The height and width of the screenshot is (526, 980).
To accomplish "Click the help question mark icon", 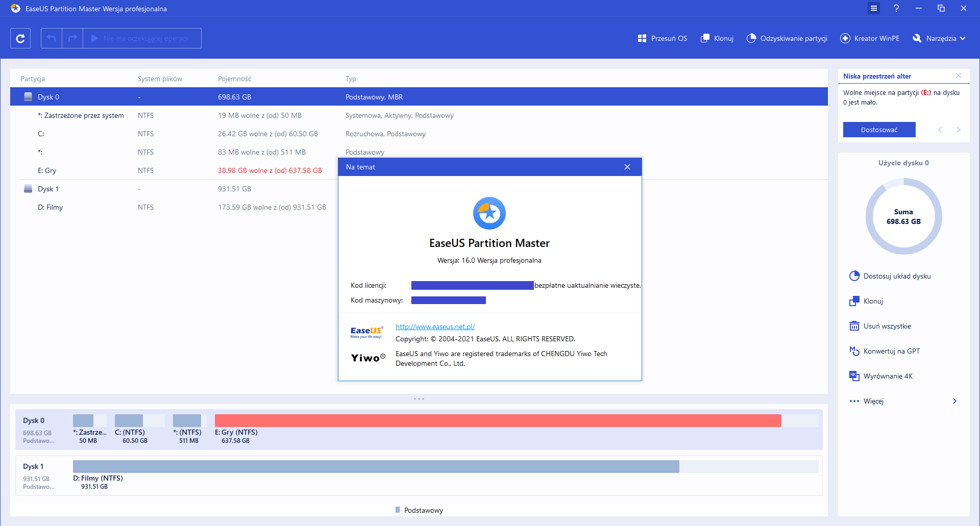I will click(896, 8).
